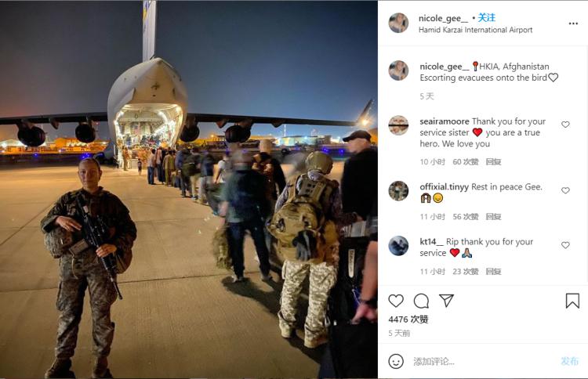
Task: Open the three-dot more options menu
Action: tap(573, 23)
